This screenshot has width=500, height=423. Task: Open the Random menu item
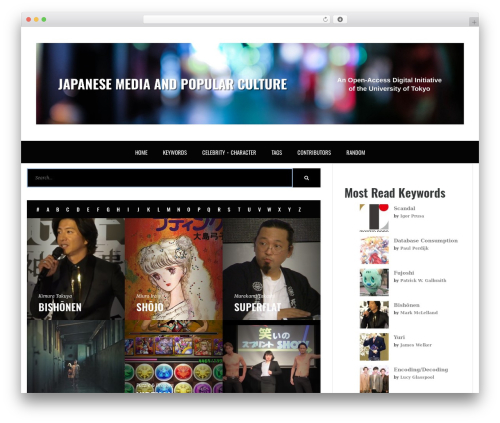pos(356,152)
